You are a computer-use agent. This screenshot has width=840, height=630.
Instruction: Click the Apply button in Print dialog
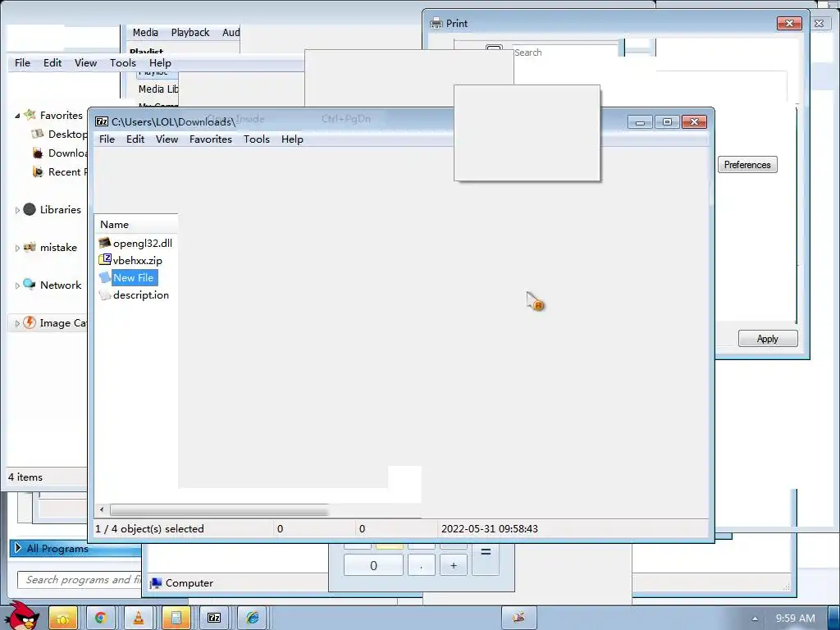(768, 339)
